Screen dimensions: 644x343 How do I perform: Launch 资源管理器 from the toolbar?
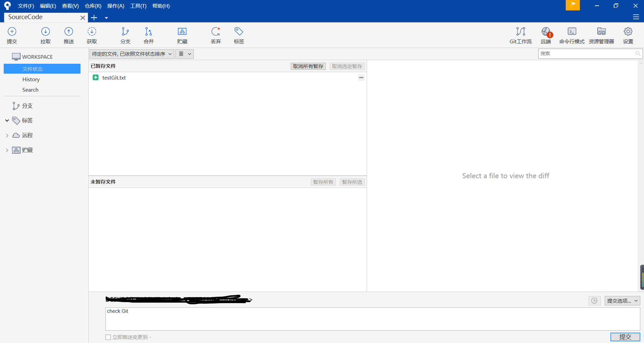point(601,35)
